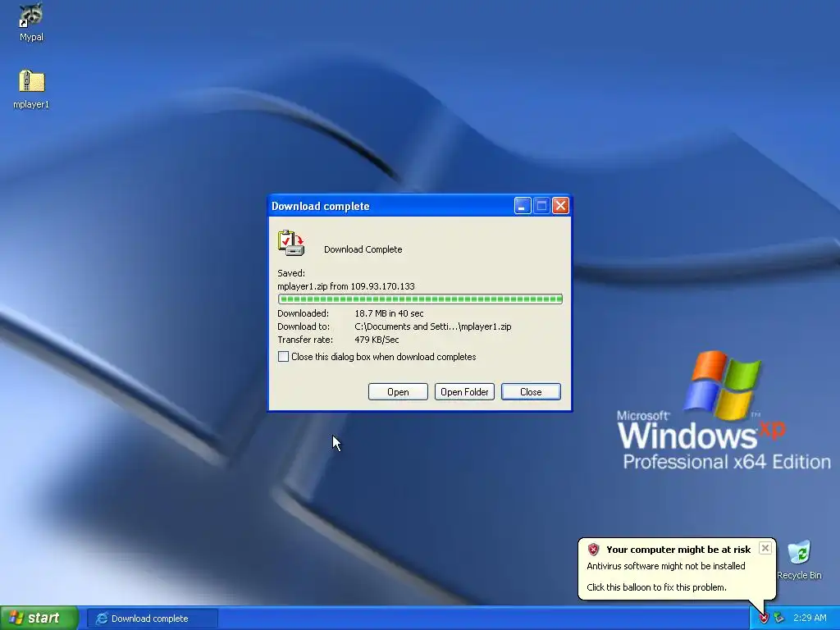The image size is (840, 630).
Task: Select the mplayer1 zip file on desktop
Action: point(31,89)
